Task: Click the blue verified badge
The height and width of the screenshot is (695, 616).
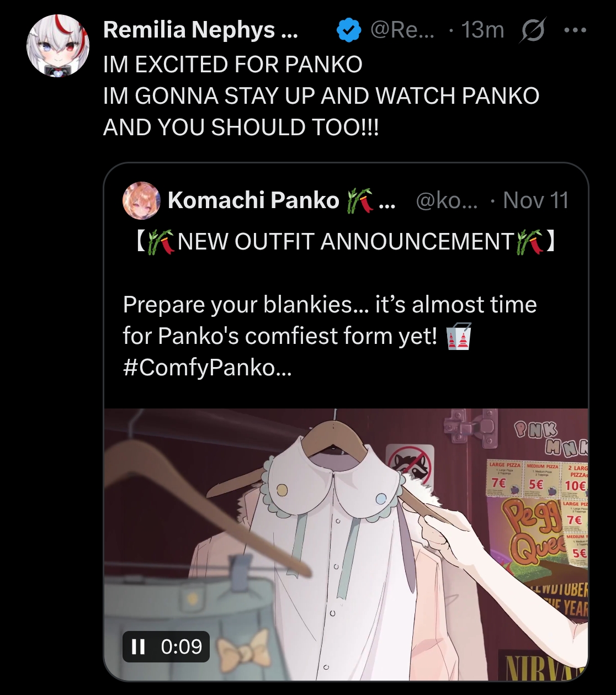Action: (x=348, y=30)
